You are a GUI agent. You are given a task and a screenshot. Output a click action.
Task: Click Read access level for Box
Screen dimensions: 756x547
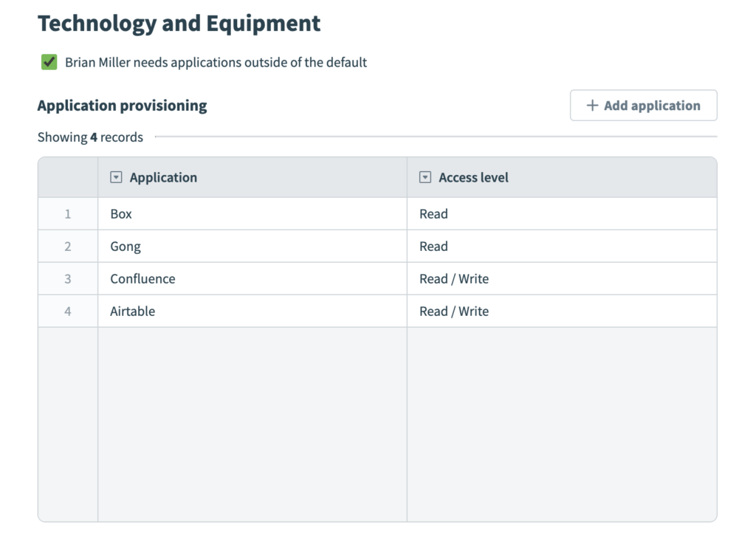(562, 213)
